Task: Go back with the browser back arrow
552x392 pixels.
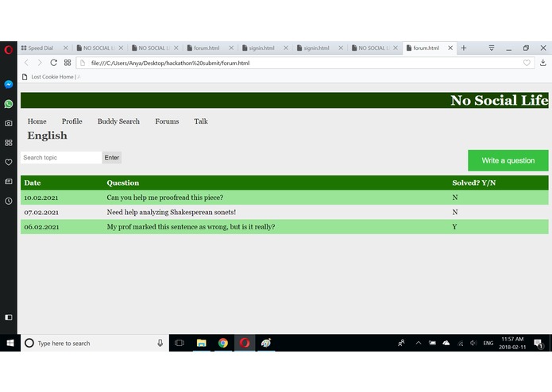Action: click(26, 63)
